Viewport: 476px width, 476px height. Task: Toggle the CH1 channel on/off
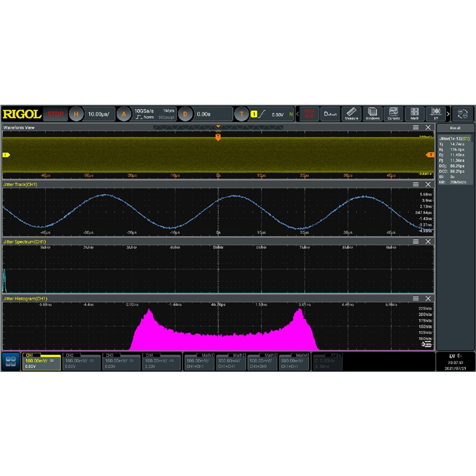pos(41,362)
